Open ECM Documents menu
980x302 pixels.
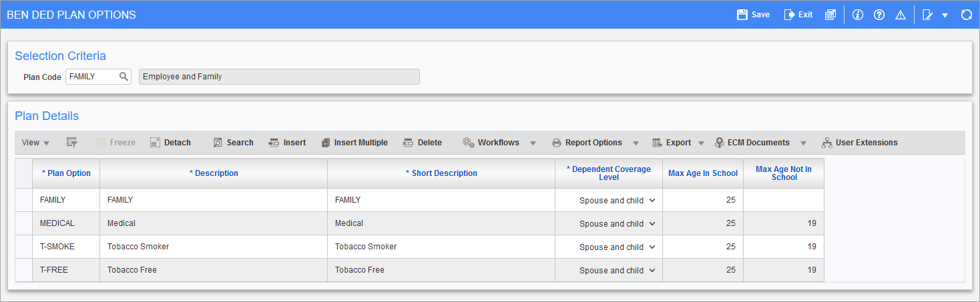(x=752, y=143)
